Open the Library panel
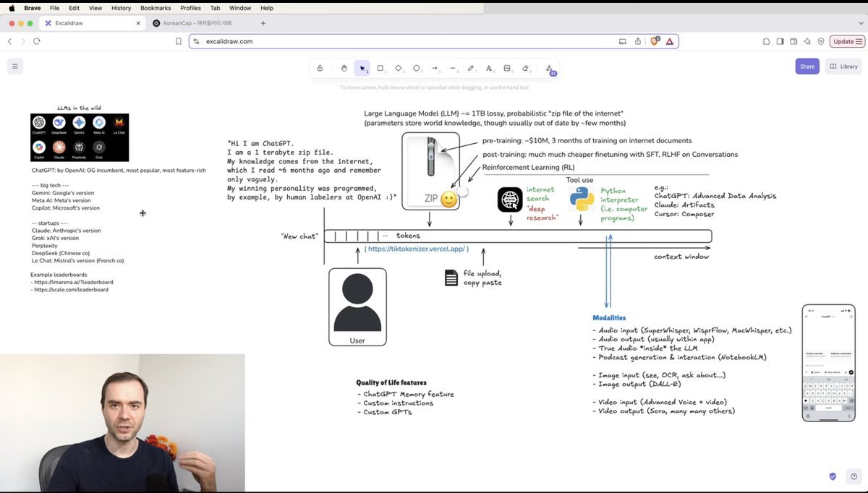Image resolution: width=868 pixels, height=493 pixels. tap(843, 67)
